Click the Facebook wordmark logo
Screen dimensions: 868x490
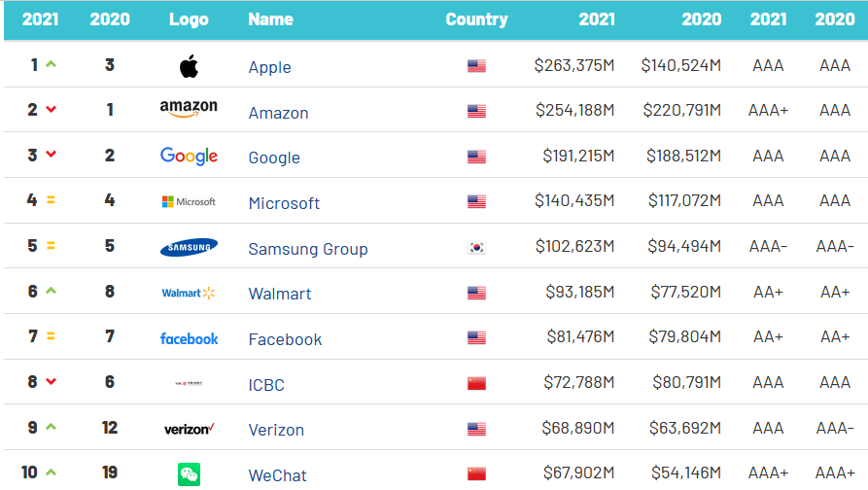(x=189, y=338)
